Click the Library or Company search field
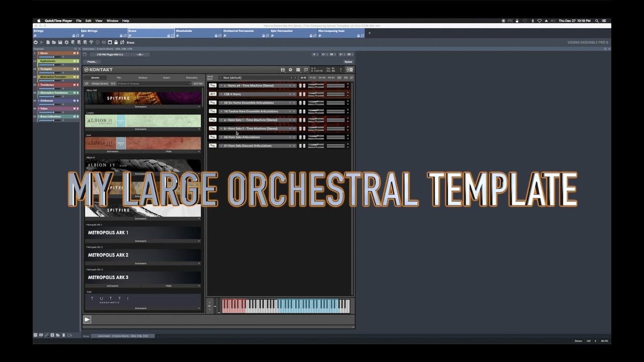The width and height of the screenshot is (644, 362). (154, 83)
